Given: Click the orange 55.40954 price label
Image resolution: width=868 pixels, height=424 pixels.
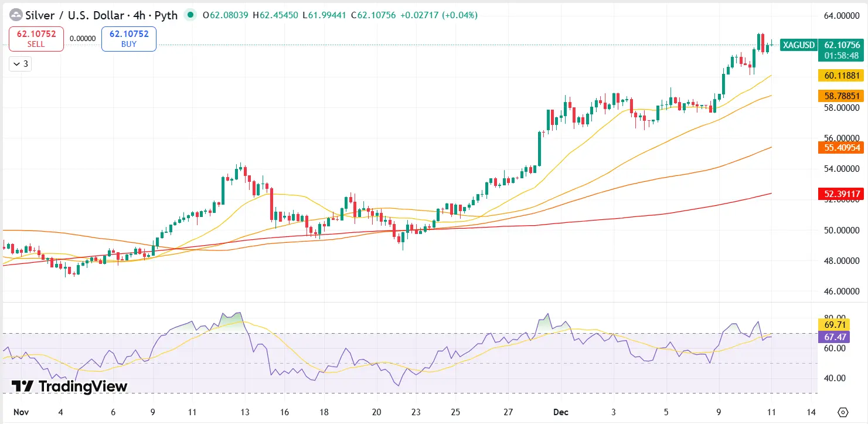Looking at the screenshot, I should pyautogui.click(x=842, y=148).
